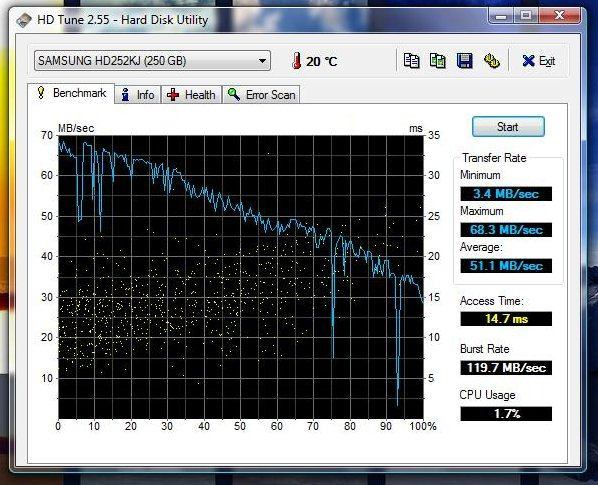
Task: Switch to the Info tab
Action: pyautogui.click(x=138, y=95)
